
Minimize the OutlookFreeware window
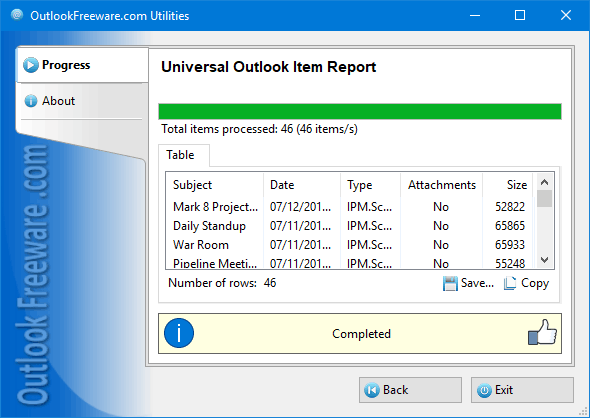point(475,15)
